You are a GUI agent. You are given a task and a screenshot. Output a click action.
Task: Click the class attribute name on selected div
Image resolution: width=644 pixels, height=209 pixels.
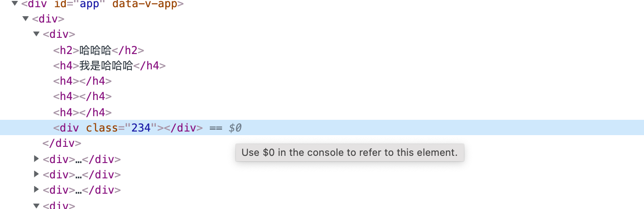102,127
